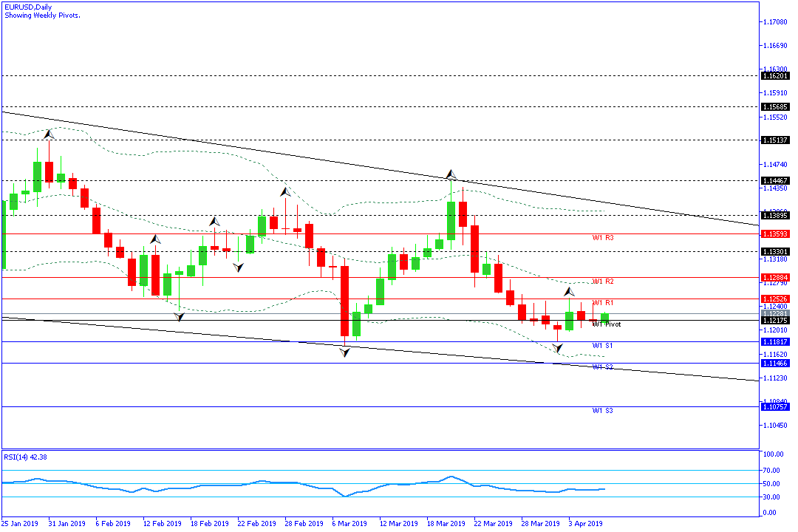Viewport: 798px width, 532px height.
Task: Click the 3 Apr 2019 date on time axis
Action: click(x=584, y=524)
